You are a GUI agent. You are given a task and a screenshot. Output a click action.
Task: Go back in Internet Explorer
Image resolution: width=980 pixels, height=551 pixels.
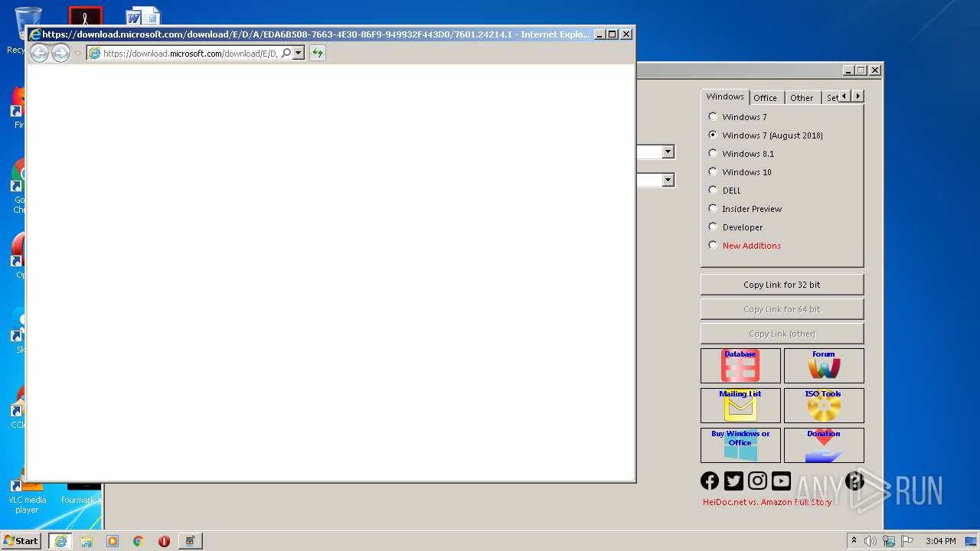click(x=39, y=53)
